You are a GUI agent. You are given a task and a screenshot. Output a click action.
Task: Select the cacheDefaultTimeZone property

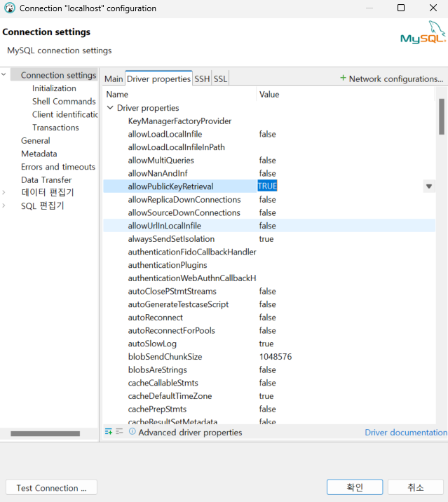point(170,396)
